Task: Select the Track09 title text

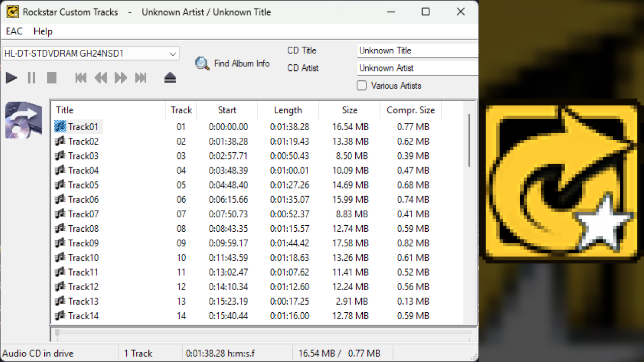Action: point(83,243)
